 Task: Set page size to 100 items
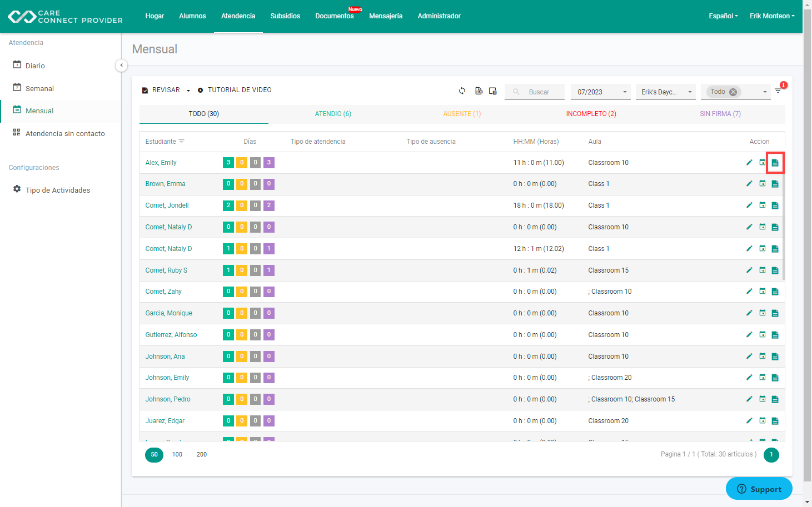pos(177,455)
